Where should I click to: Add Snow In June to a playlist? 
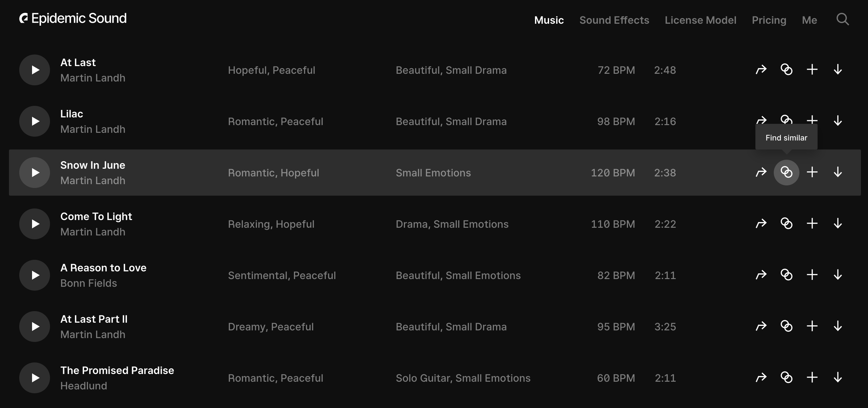click(812, 172)
